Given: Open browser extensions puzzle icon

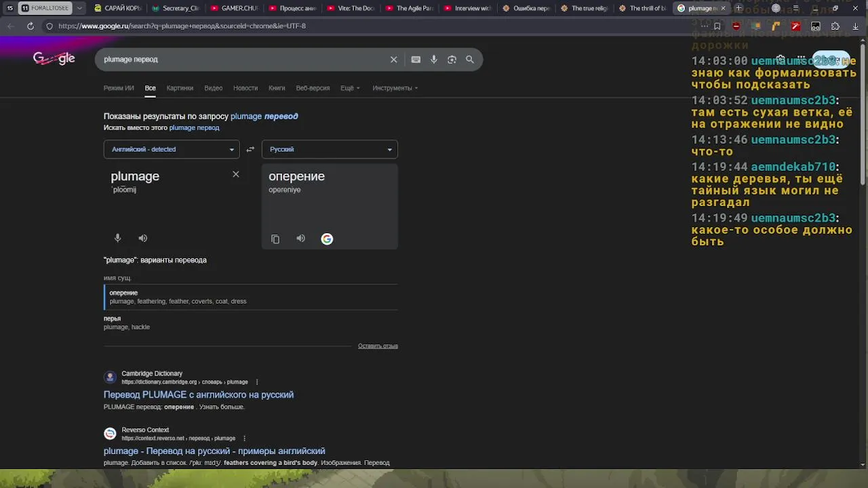Looking at the screenshot, I should (835, 26).
